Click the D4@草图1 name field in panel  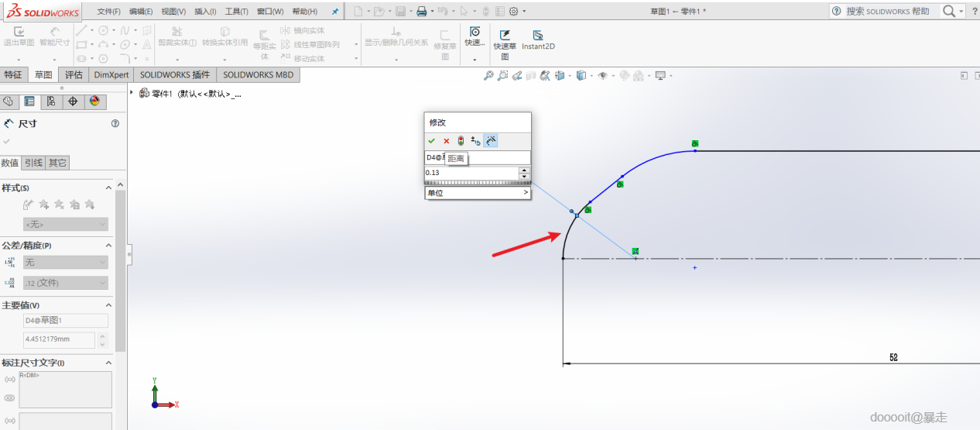point(66,320)
